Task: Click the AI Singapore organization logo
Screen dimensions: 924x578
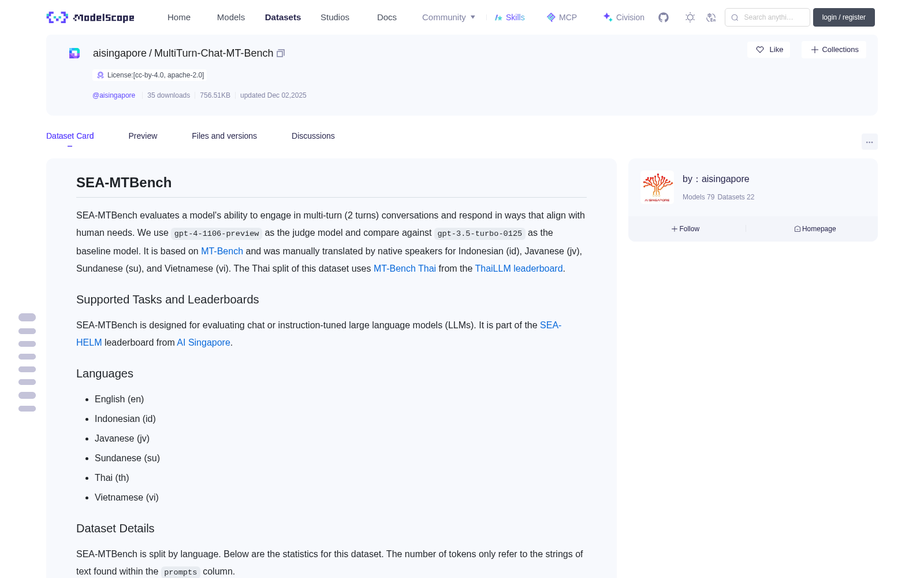Action: 657,187
